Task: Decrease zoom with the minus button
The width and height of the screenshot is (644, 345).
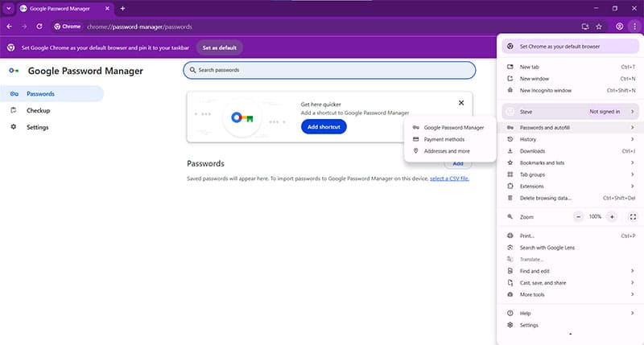Action: (x=578, y=216)
